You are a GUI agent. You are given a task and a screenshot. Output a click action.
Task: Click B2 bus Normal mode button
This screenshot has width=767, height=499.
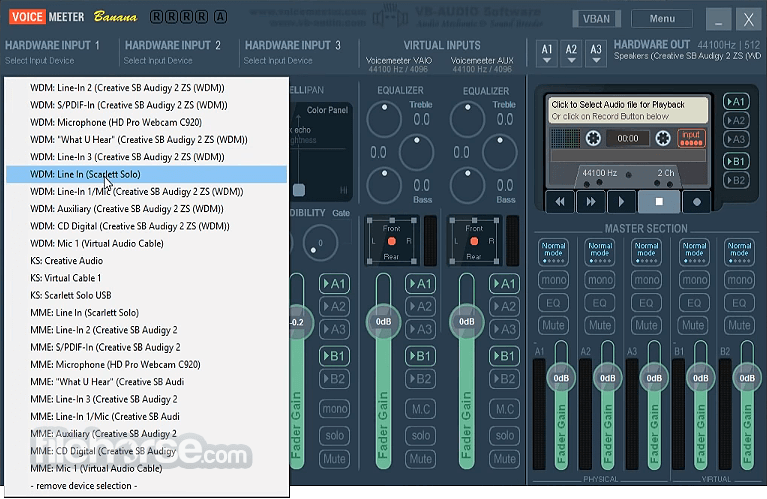pos(740,252)
